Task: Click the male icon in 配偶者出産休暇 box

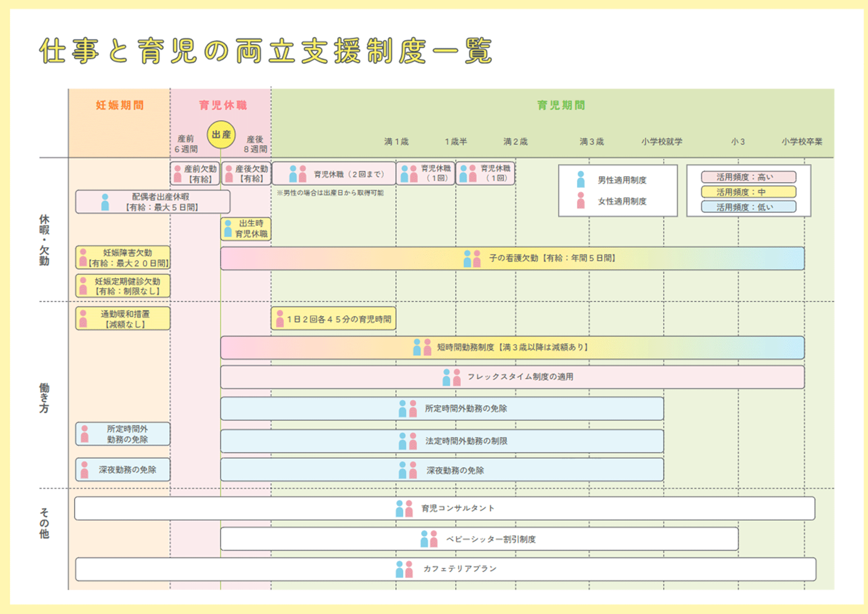Action: pos(105,202)
